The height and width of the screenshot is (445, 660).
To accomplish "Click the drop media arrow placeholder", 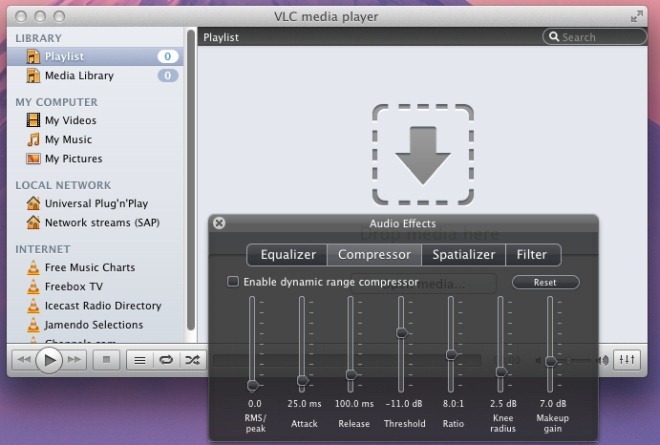I will (x=423, y=155).
